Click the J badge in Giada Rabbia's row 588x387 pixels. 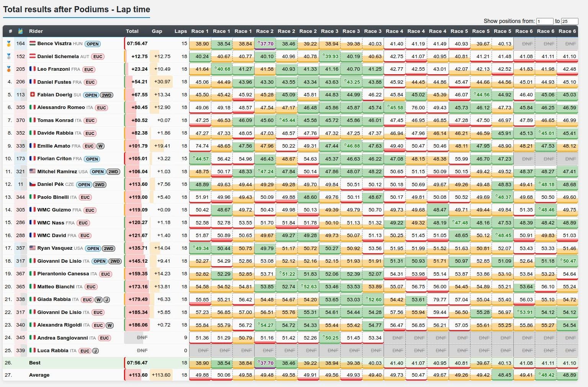tap(107, 300)
